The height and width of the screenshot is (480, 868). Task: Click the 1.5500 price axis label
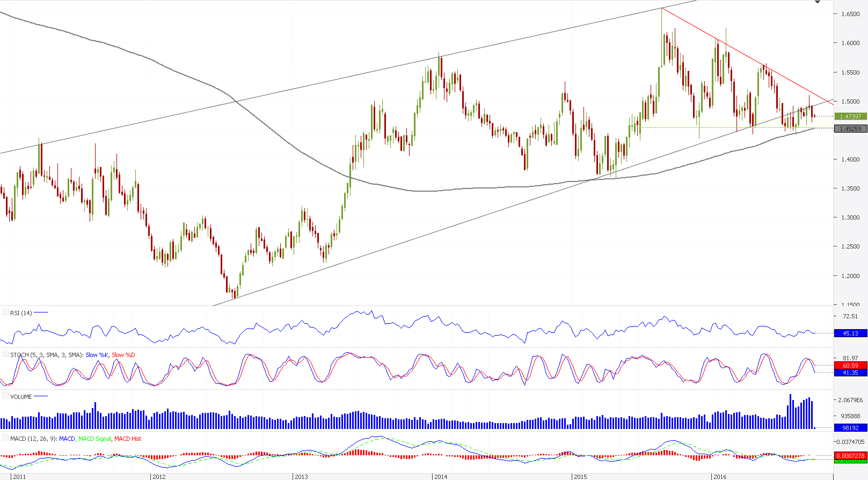point(850,72)
